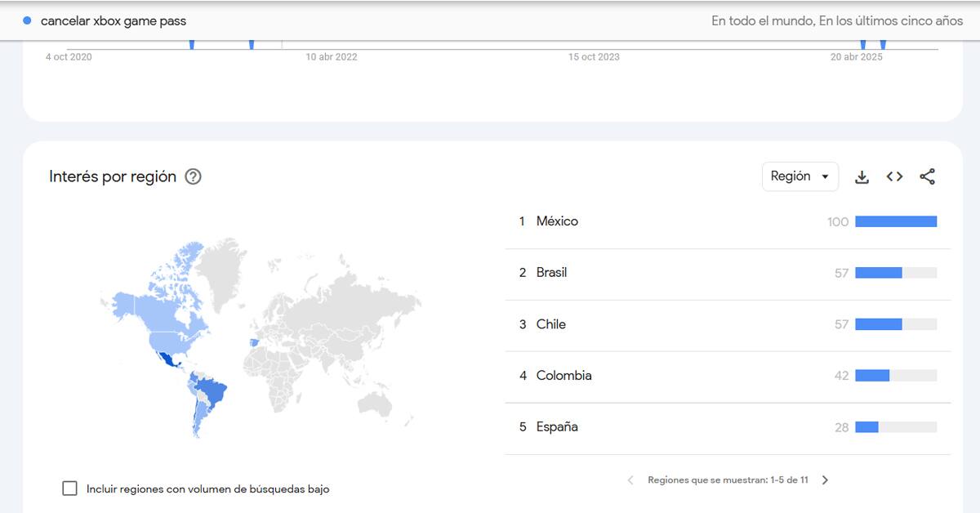Click the value 42 beside Colombia
980x513 pixels.
(842, 376)
